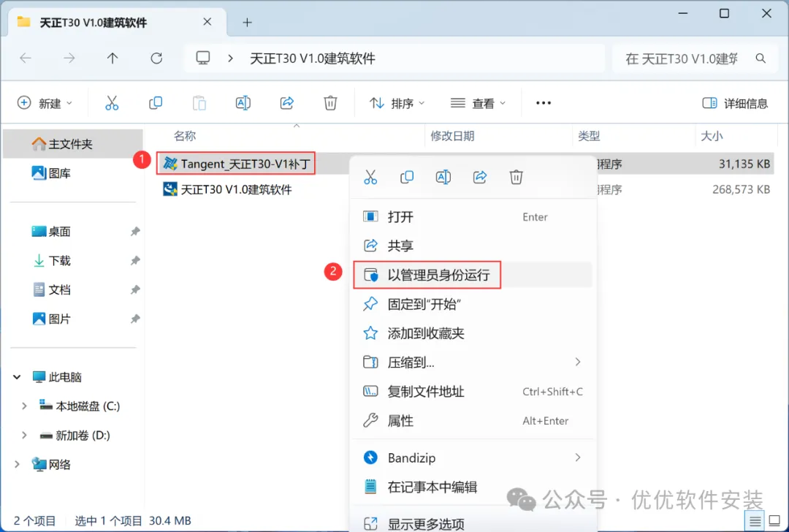The image size is (789, 532).
Task: Click the Copy icon in the context menu
Action: (407, 177)
